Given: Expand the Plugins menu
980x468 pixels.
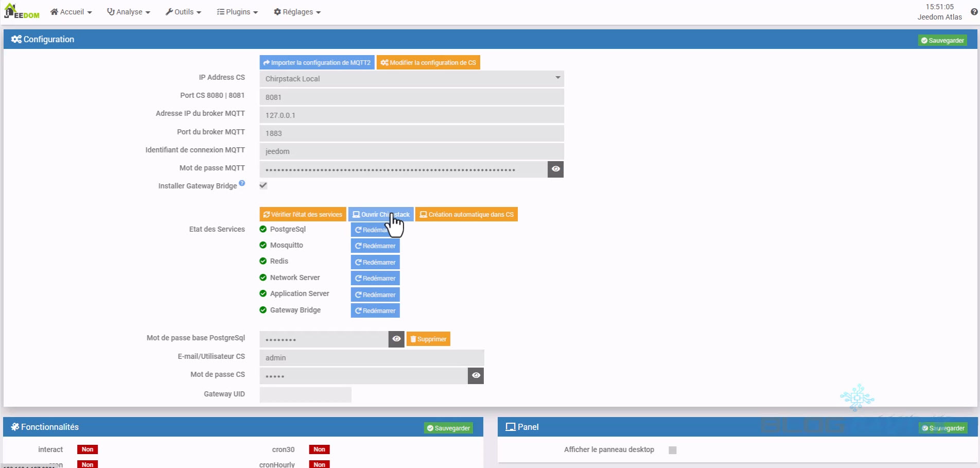Looking at the screenshot, I should click(237, 12).
